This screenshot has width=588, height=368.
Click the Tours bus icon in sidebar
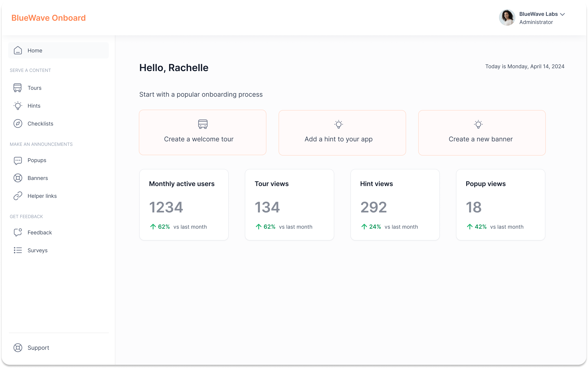click(x=17, y=88)
